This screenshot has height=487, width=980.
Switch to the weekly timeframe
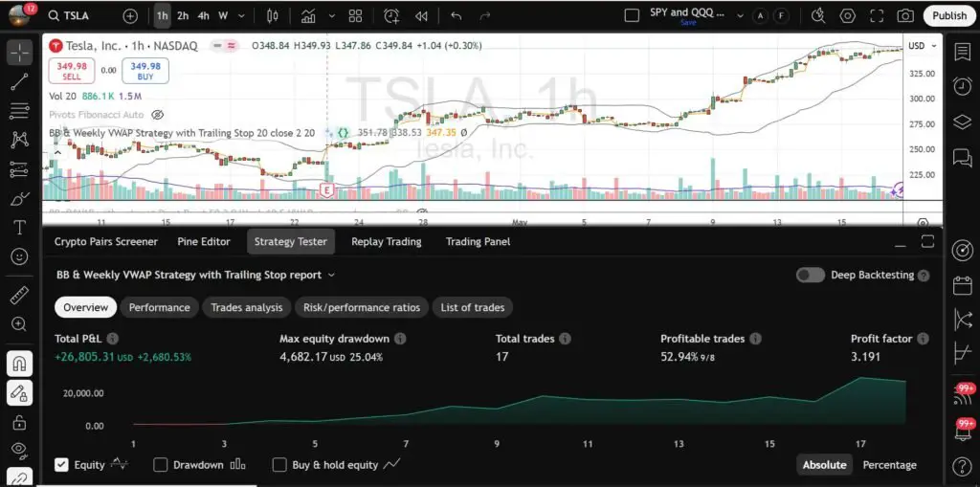click(x=222, y=16)
